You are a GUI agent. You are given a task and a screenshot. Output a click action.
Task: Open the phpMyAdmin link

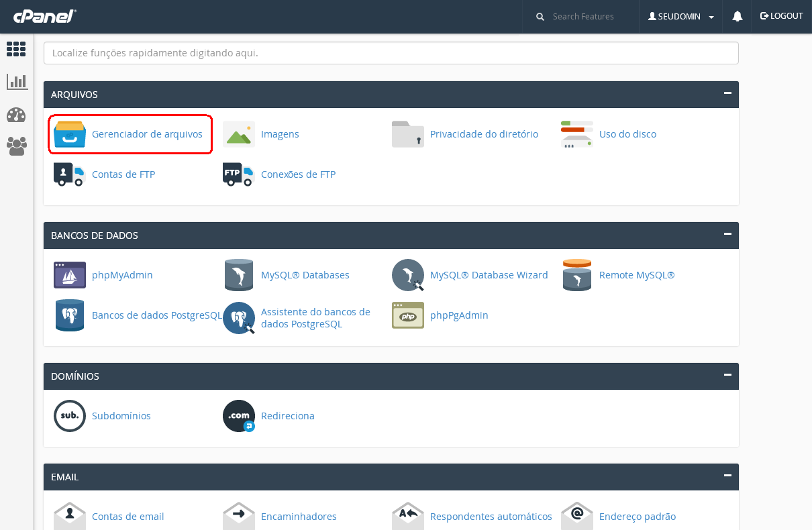click(122, 275)
